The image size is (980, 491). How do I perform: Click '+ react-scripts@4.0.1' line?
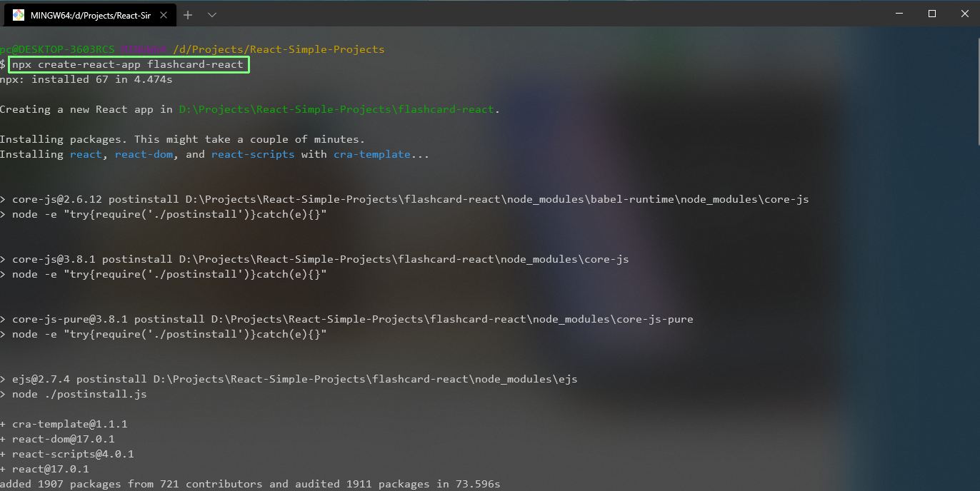click(x=67, y=454)
